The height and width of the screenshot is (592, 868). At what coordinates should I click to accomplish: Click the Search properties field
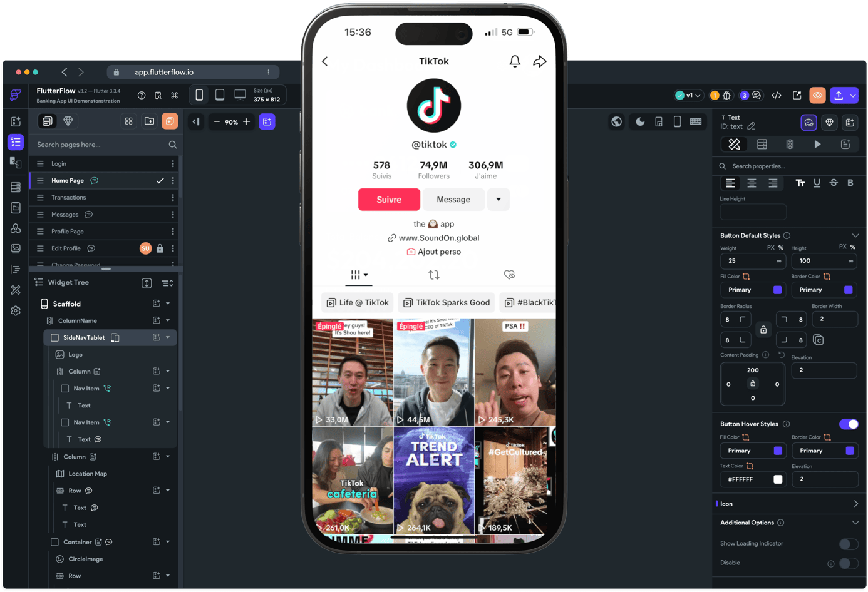788,166
